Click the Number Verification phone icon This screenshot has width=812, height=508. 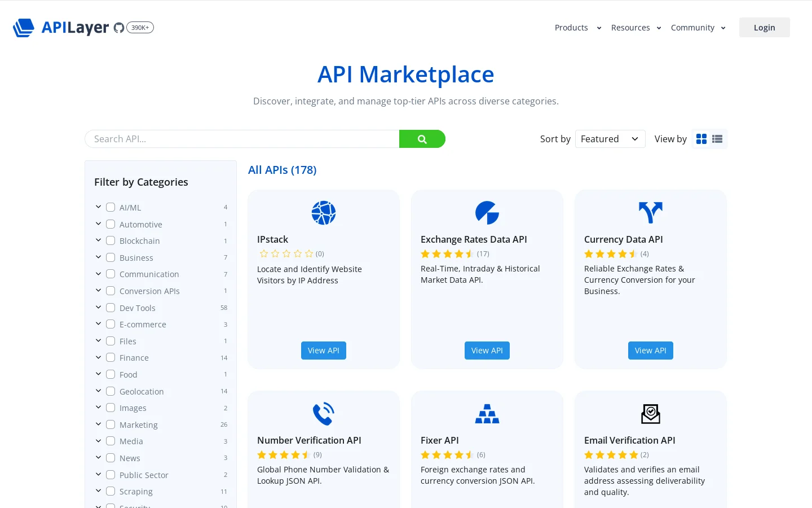(324, 414)
